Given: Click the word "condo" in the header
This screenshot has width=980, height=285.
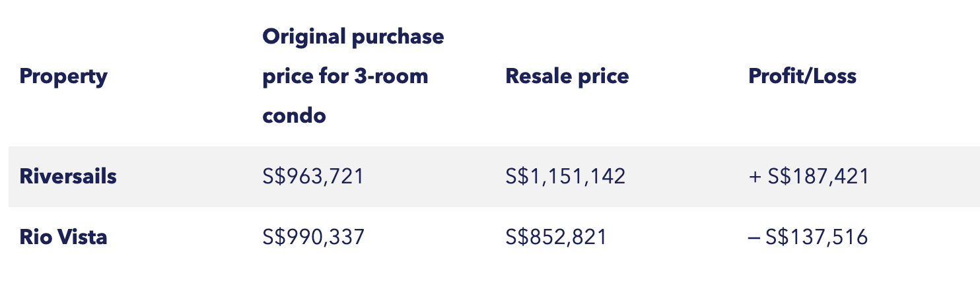Looking at the screenshot, I should (x=294, y=116).
